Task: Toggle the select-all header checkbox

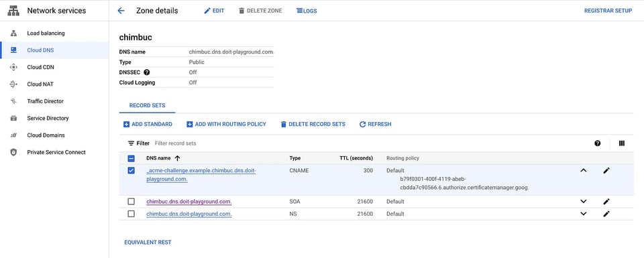Action: tap(131, 158)
